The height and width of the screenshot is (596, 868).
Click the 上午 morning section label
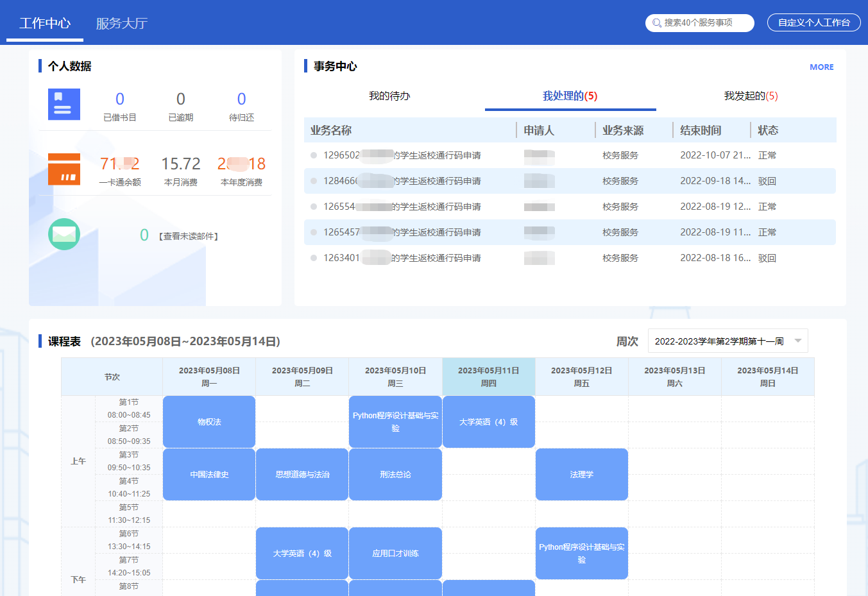tap(78, 461)
